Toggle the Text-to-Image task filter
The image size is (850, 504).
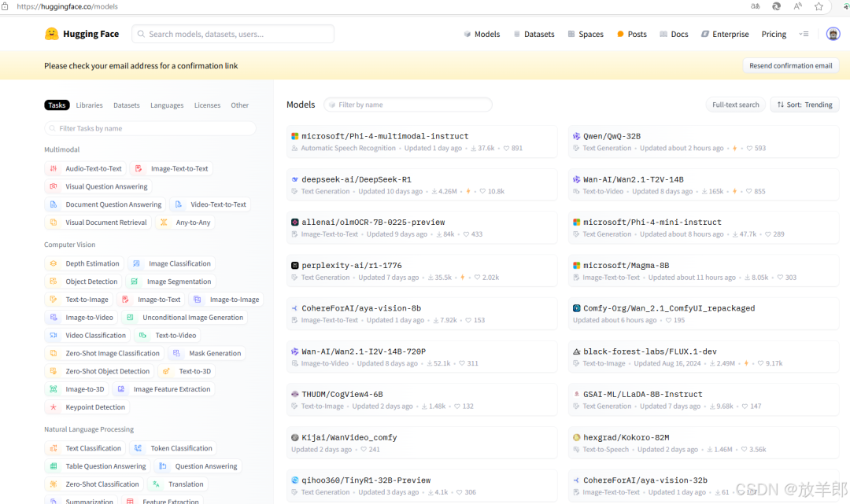pyautogui.click(x=79, y=300)
